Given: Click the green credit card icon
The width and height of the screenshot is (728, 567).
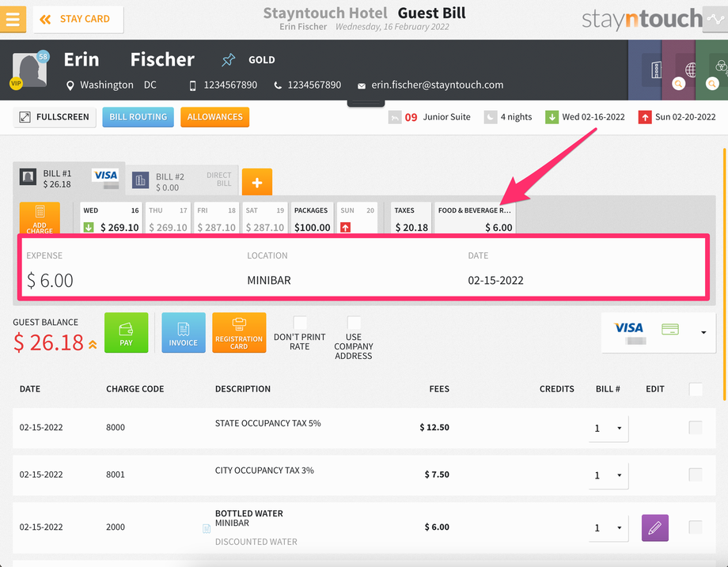Looking at the screenshot, I should coord(670,329).
